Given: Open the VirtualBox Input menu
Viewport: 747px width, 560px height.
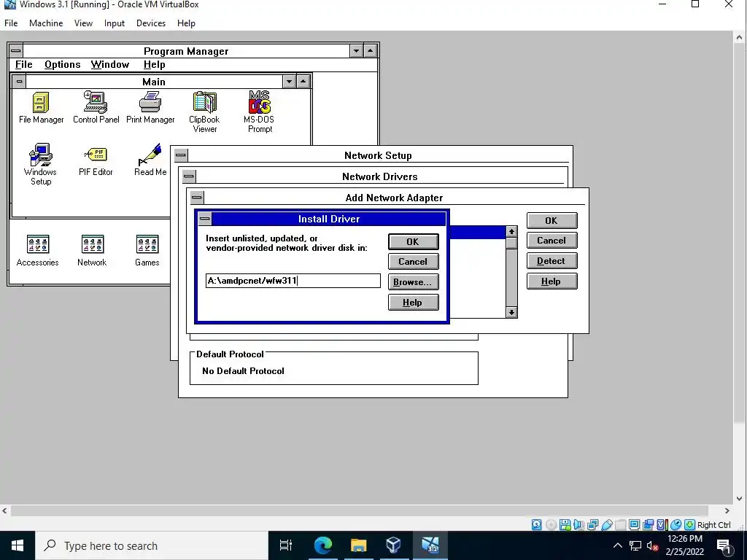Looking at the screenshot, I should pos(115,23).
